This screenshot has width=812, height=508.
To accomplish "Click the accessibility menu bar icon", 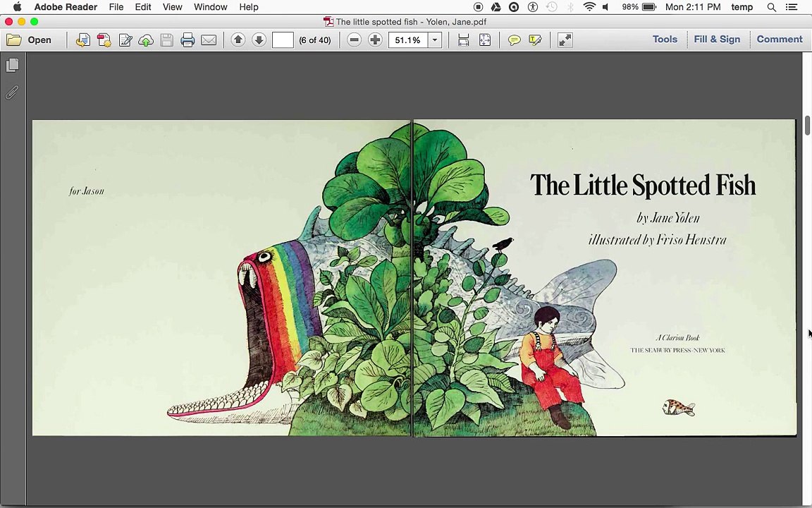I will 532,7.
